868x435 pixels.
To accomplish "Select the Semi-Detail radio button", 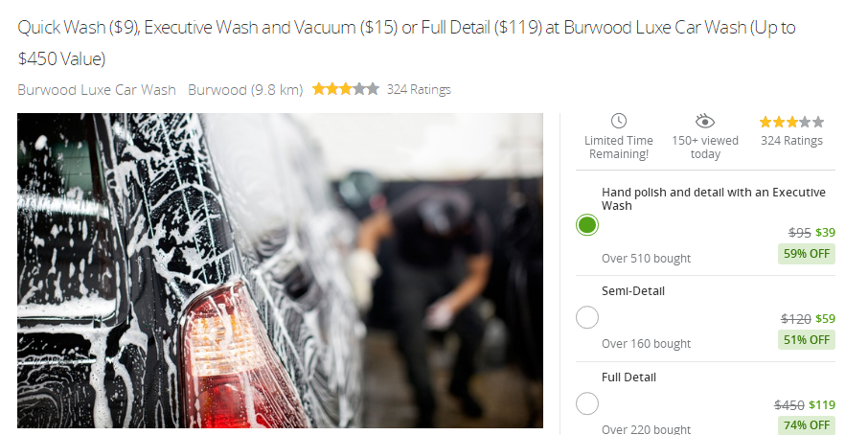I will click(x=586, y=318).
